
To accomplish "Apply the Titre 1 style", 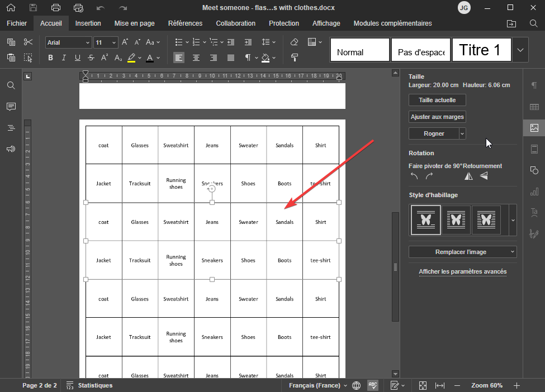I will pyautogui.click(x=481, y=50).
